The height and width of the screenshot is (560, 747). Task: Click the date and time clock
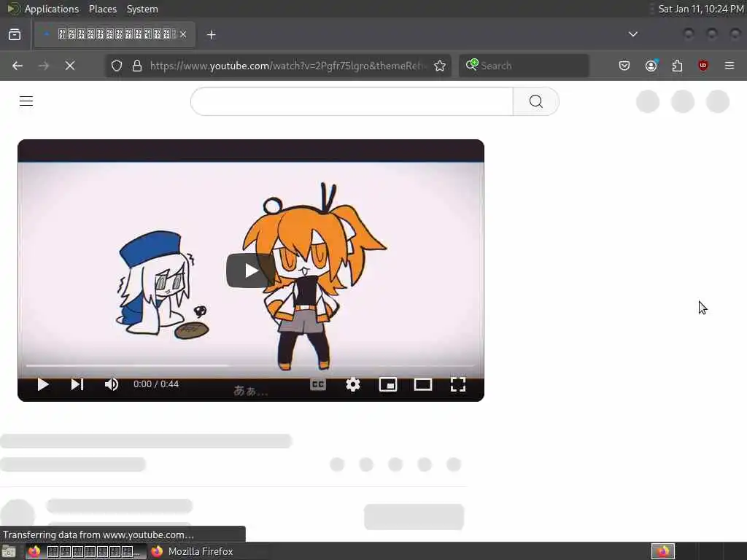[x=701, y=9]
